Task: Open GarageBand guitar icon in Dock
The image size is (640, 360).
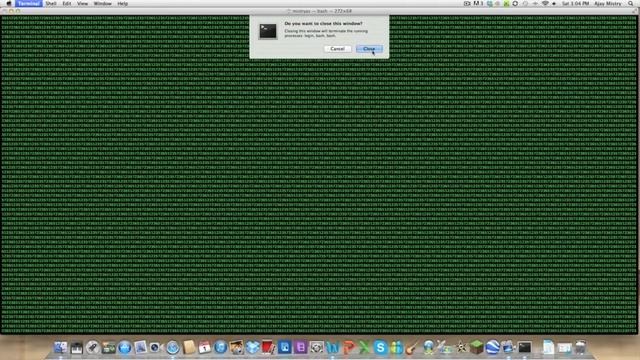Action: tap(412, 347)
